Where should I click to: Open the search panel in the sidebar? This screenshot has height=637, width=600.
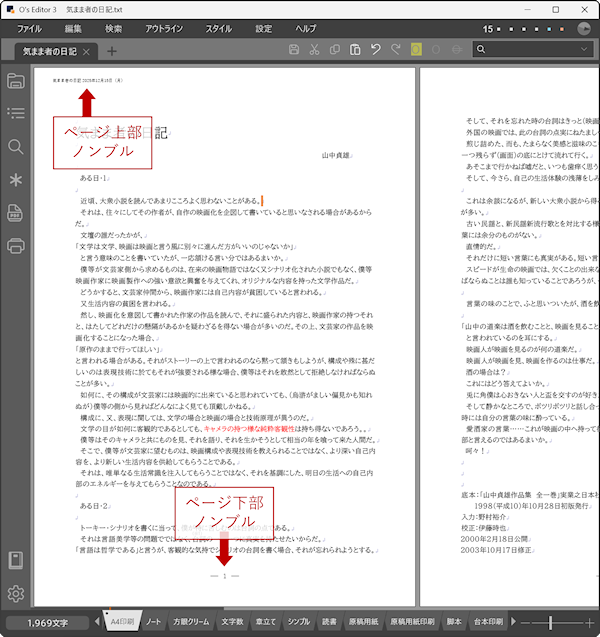(x=15, y=147)
